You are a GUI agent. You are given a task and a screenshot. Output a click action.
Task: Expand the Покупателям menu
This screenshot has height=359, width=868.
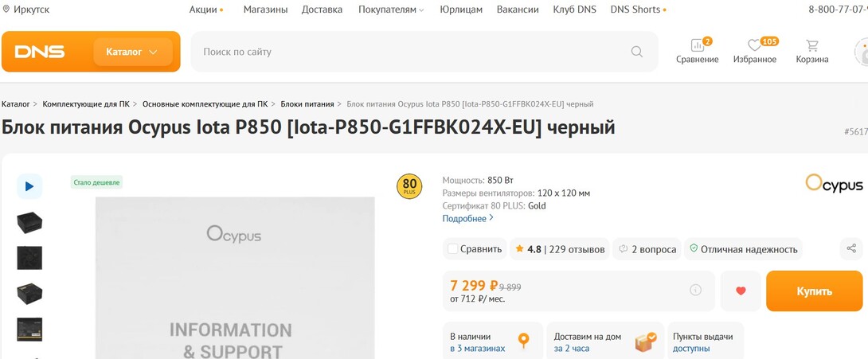pos(391,10)
